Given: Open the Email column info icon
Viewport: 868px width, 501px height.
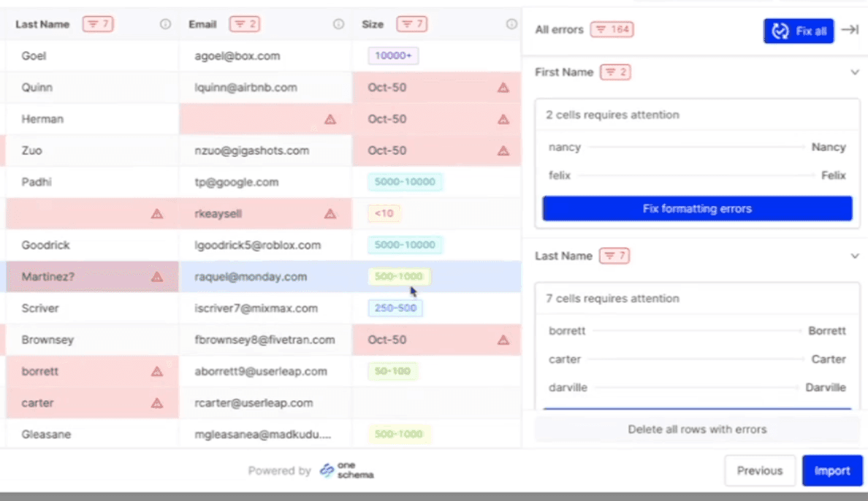Looking at the screenshot, I should [x=338, y=24].
